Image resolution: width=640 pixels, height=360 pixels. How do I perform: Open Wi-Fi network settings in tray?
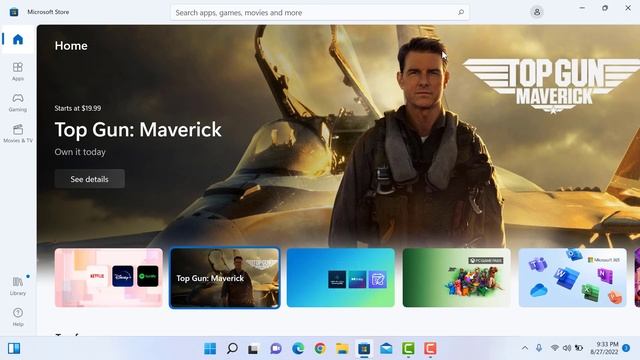[554, 348]
